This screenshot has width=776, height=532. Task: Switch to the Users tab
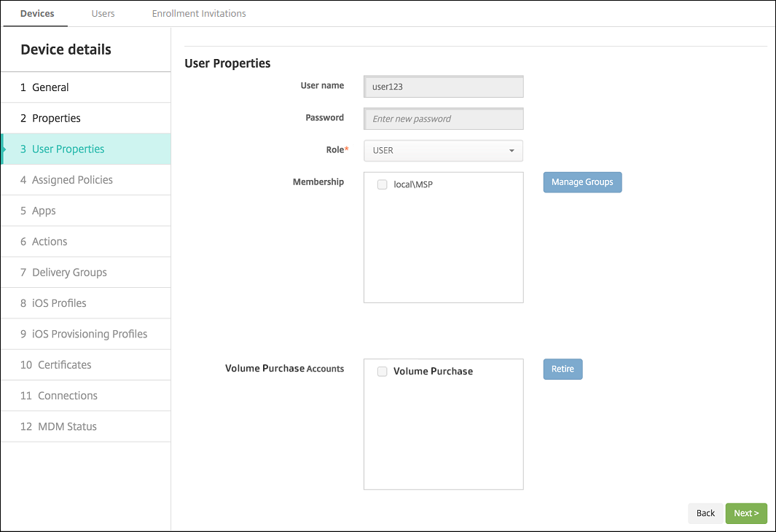tap(103, 13)
